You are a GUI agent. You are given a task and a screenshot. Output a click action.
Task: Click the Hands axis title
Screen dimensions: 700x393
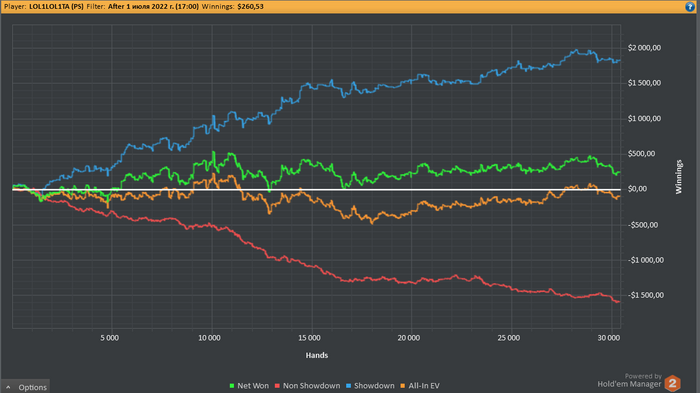click(x=317, y=355)
